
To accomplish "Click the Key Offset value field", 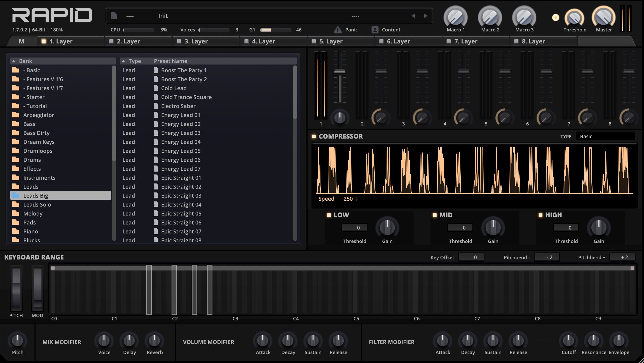I will [x=471, y=257].
